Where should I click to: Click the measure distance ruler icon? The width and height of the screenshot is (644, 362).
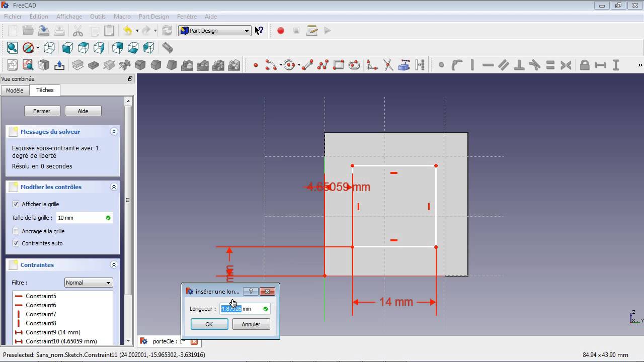168,48
